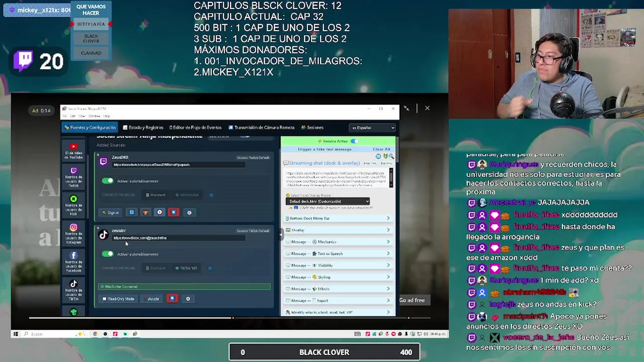Select the Facebook username source in the sidebar
Screen dimensions: 644x362
pyautogui.click(x=73, y=262)
